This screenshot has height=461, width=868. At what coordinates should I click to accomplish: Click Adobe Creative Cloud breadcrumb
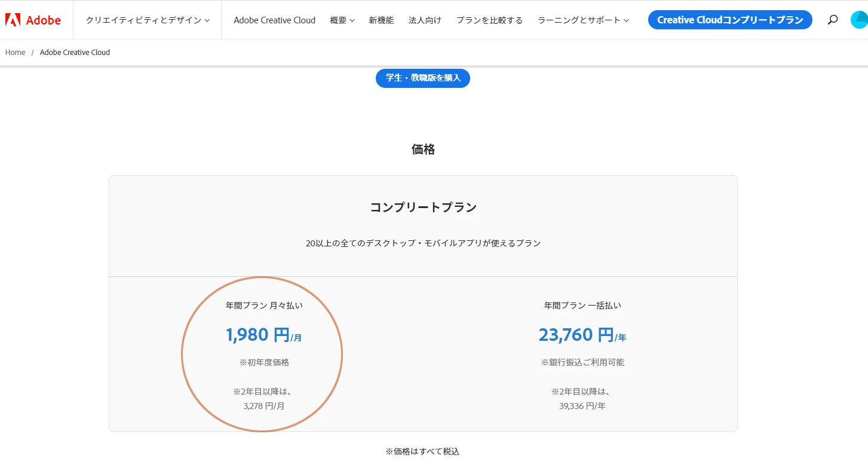tap(75, 52)
